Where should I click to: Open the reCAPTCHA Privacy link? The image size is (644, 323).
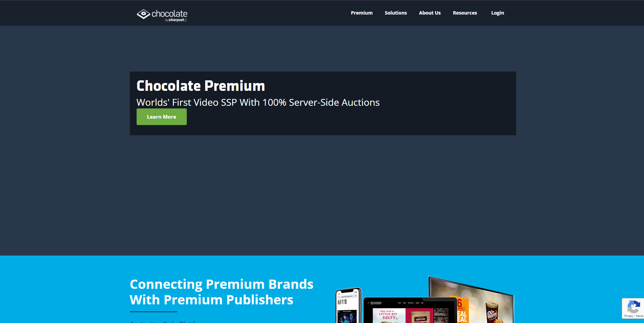tap(628, 316)
